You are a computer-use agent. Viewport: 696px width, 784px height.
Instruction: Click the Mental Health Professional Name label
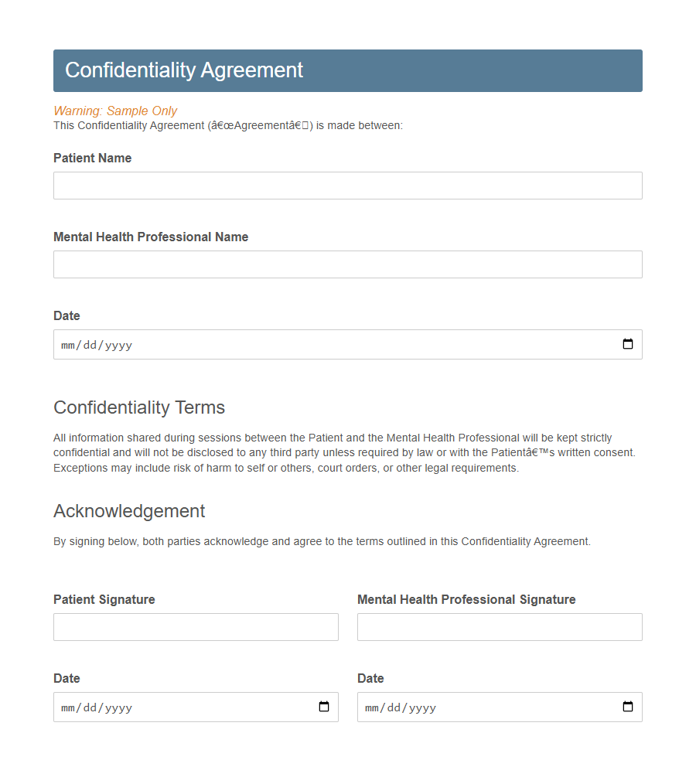(x=150, y=237)
